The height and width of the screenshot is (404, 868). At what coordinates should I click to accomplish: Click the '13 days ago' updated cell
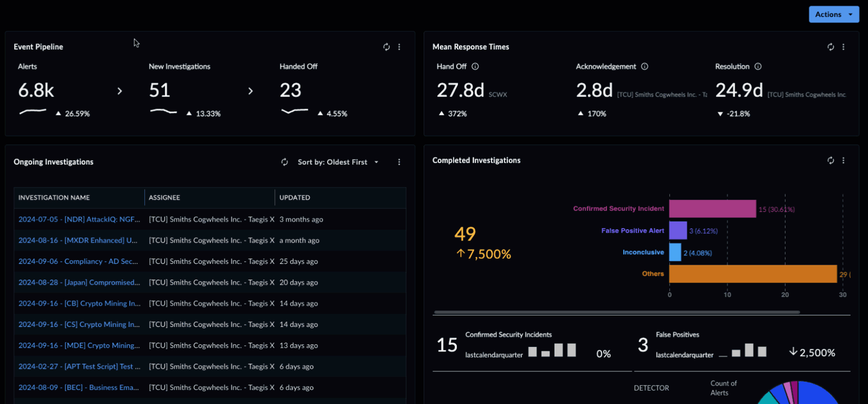point(298,345)
